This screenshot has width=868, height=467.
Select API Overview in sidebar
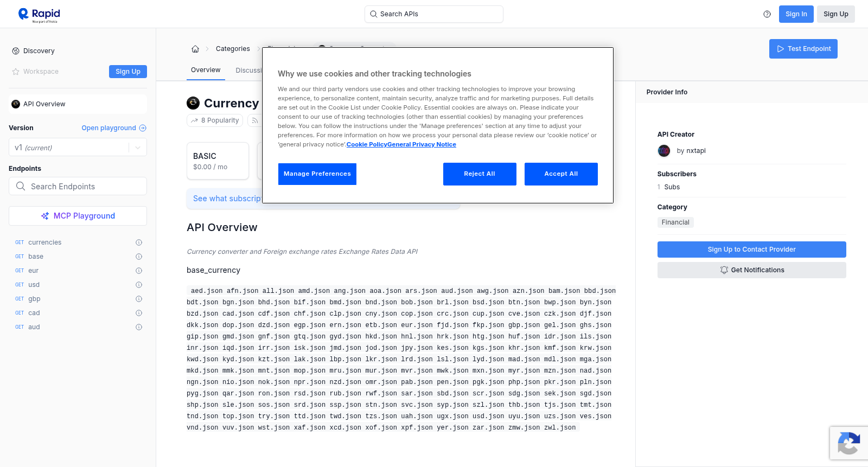(x=78, y=104)
